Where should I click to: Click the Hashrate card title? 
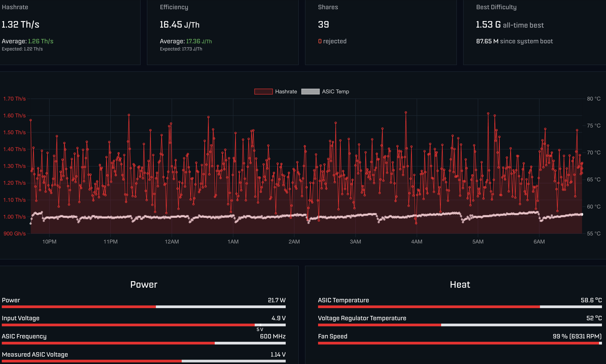[x=15, y=7]
